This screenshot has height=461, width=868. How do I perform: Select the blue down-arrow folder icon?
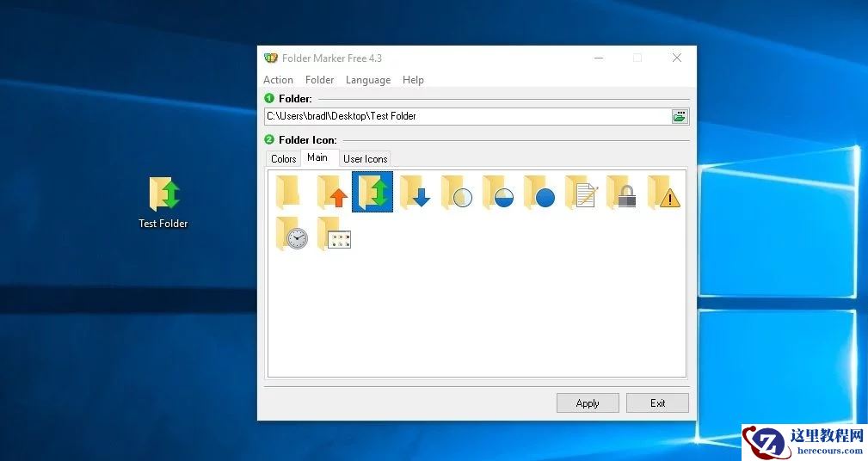(x=416, y=192)
